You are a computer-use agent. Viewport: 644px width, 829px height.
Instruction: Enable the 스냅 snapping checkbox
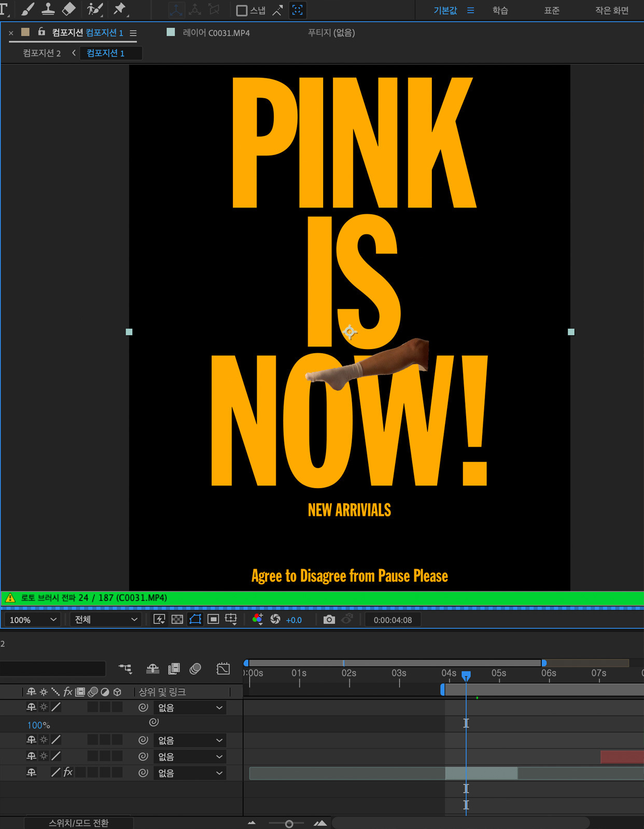[x=242, y=10]
